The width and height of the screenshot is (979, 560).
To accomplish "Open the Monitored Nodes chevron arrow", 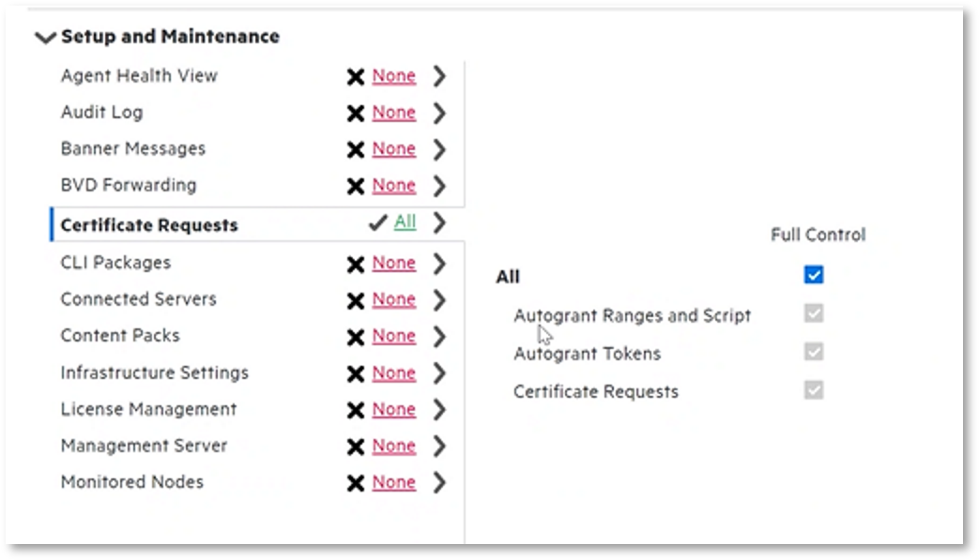I will coord(439,483).
